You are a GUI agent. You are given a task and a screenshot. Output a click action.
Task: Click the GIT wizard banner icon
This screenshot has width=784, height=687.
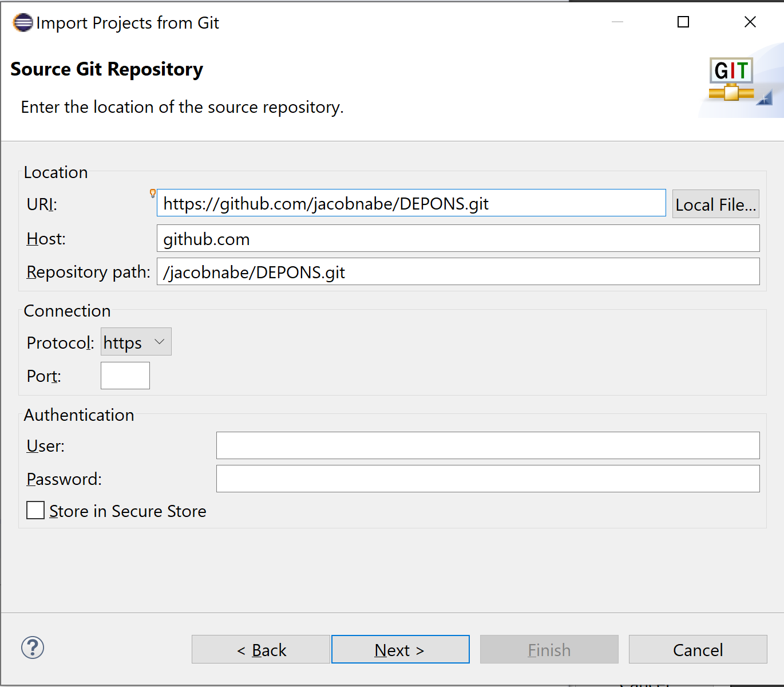pyautogui.click(x=731, y=80)
